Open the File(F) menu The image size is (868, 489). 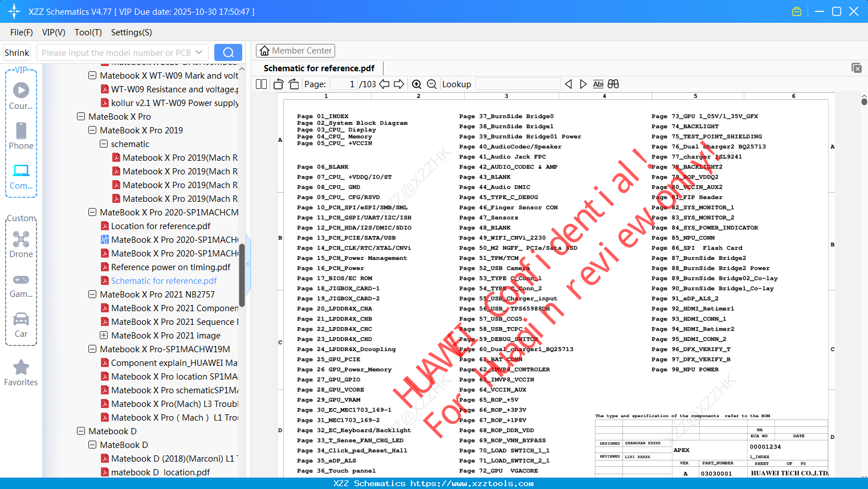tap(22, 32)
